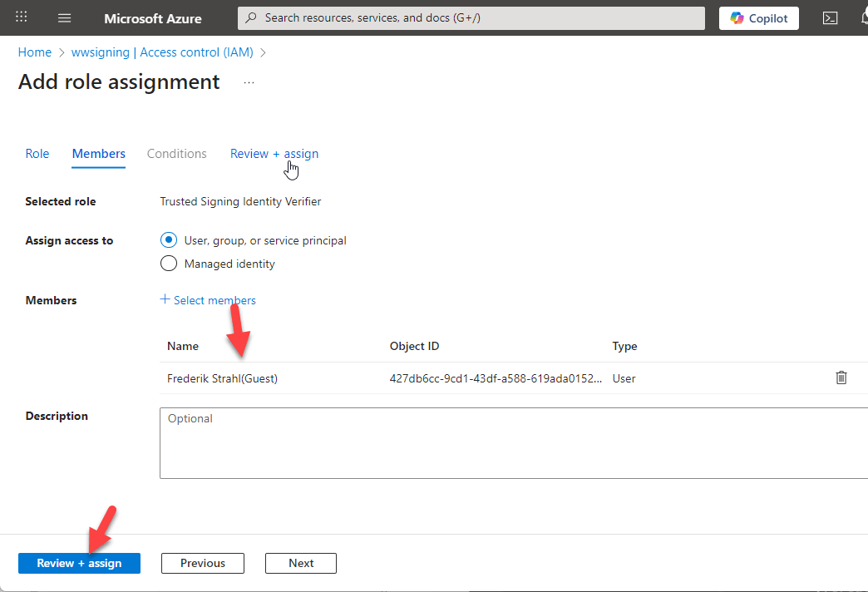Image resolution: width=868 pixels, height=592 pixels.
Task: Switch to the Conditions tab
Action: pyautogui.click(x=176, y=153)
